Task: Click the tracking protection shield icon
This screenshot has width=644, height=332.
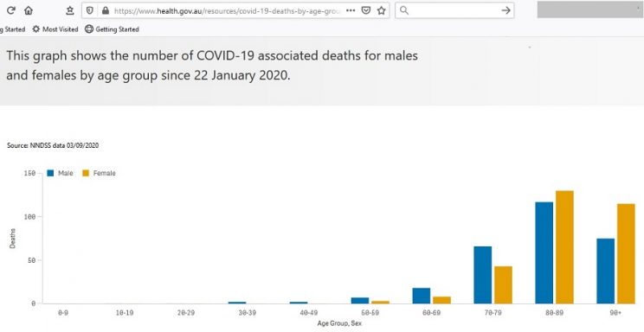Action: [89, 10]
